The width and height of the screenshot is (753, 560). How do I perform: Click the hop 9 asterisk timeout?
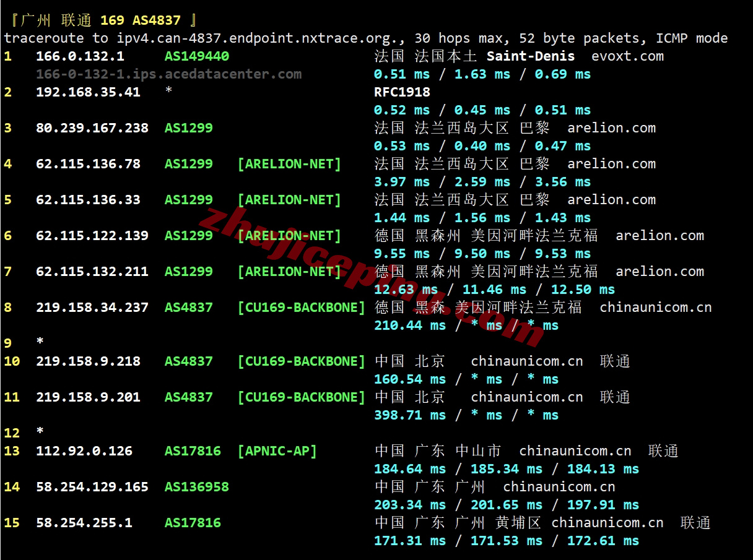coord(40,342)
